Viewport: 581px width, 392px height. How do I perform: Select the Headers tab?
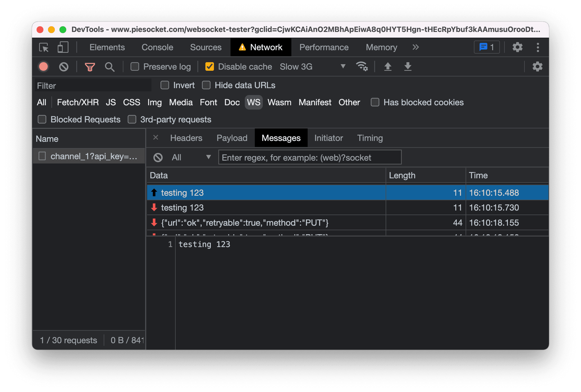(186, 138)
